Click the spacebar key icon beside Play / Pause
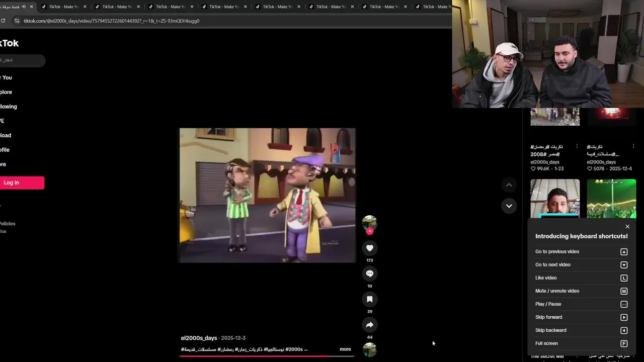The image size is (644, 362). point(624,304)
